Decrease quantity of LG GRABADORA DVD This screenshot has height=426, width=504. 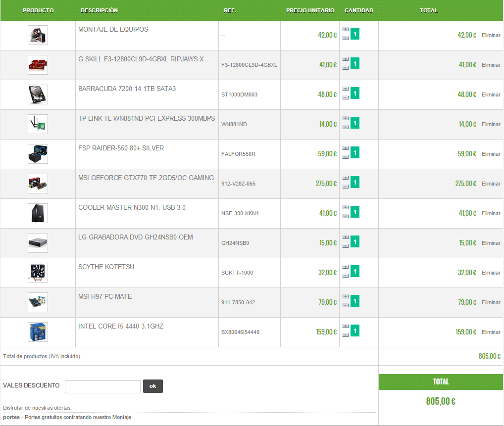click(345, 246)
